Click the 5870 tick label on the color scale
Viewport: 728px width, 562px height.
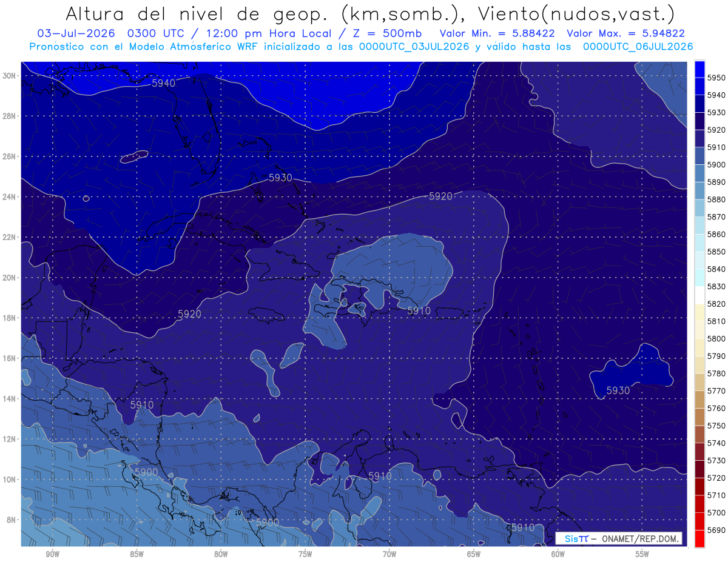[x=716, y=217]
